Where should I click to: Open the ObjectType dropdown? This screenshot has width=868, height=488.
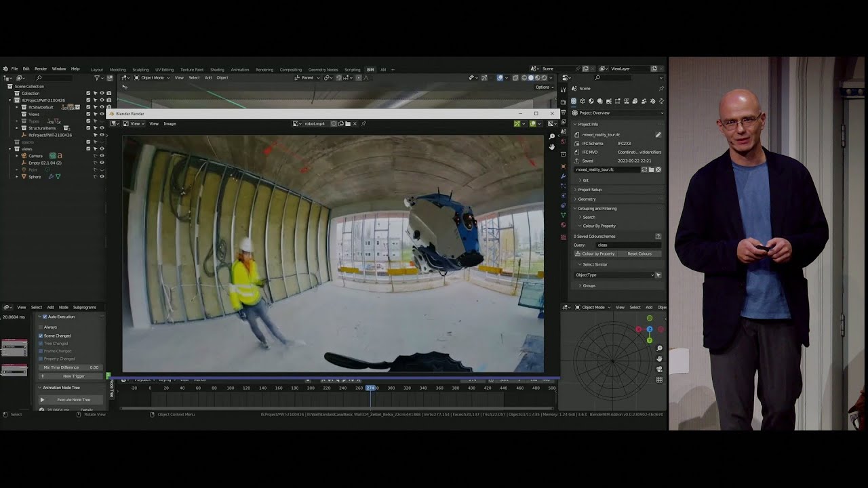(x=614, y=275)
